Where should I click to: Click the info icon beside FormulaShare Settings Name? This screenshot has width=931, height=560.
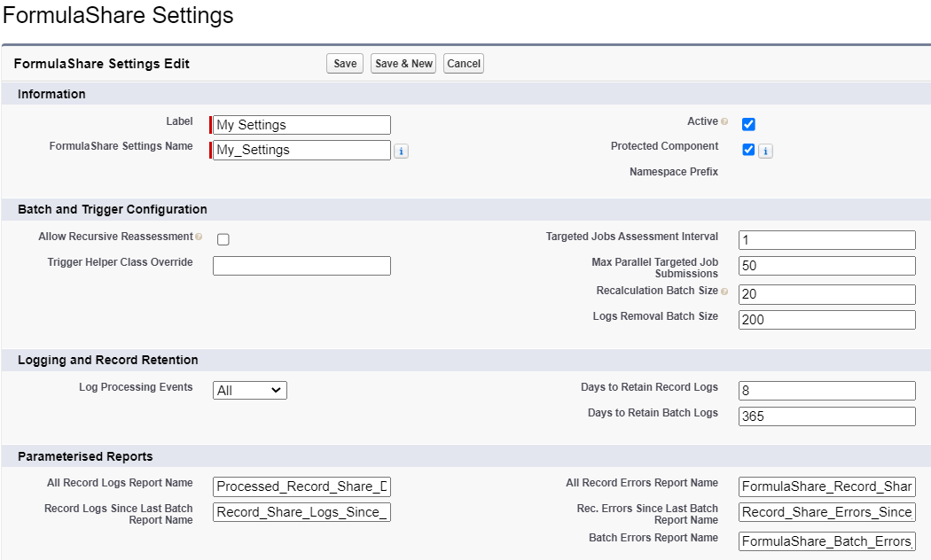401,151
